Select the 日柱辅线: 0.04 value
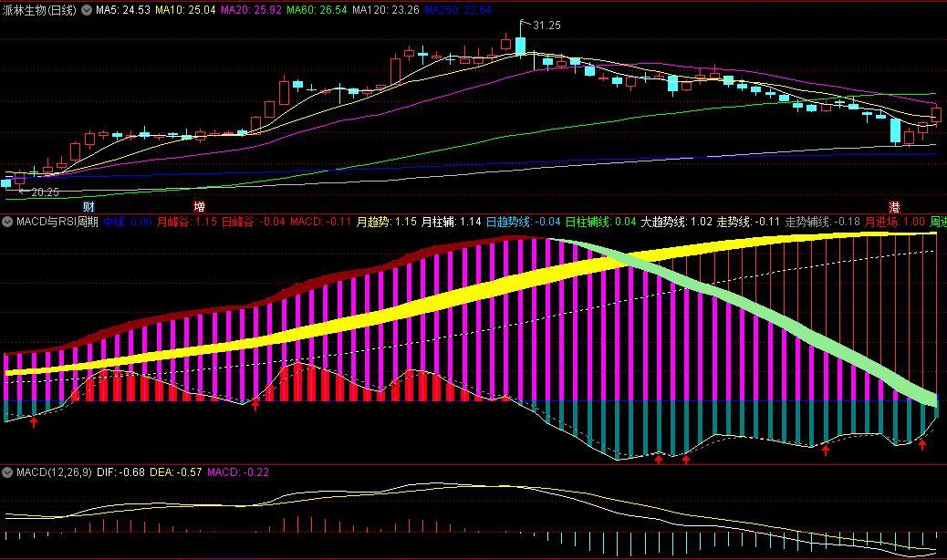The height and width of the screenshot is (560, 947). (601, 222)
